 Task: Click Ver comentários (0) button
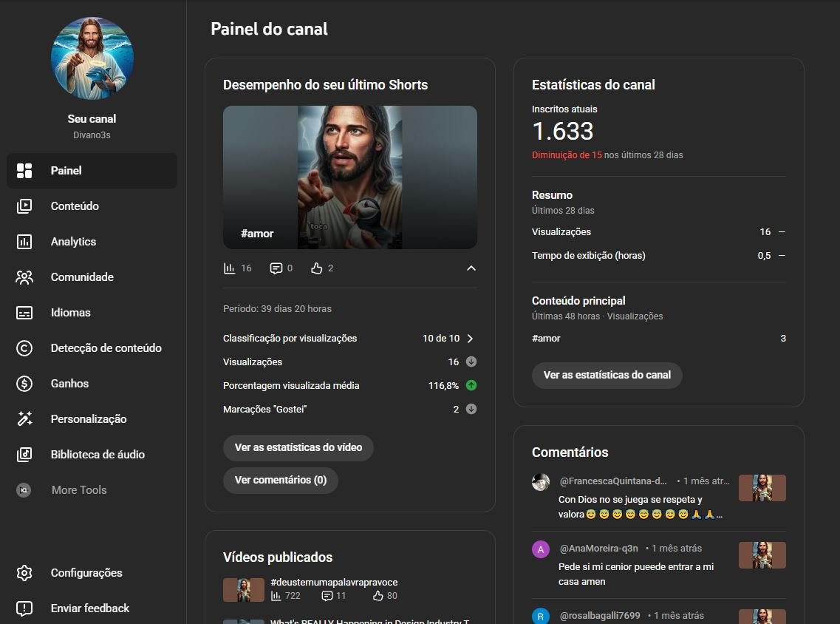[280, 480]
